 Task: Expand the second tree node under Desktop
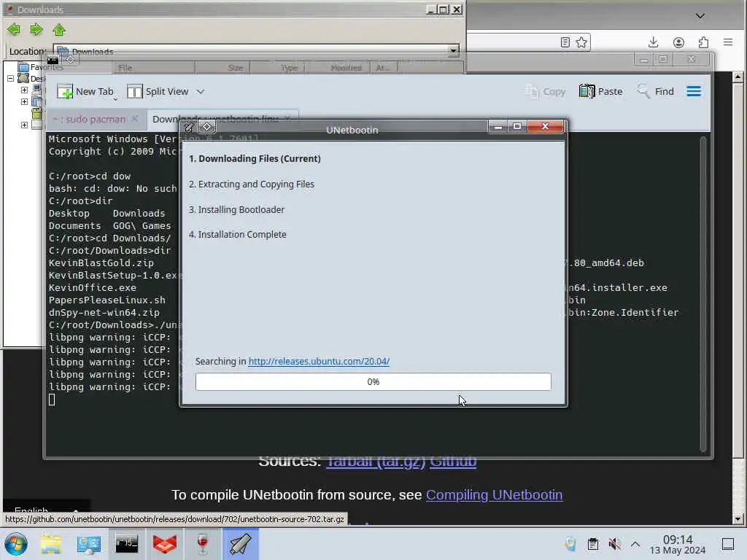click(24, 101)
